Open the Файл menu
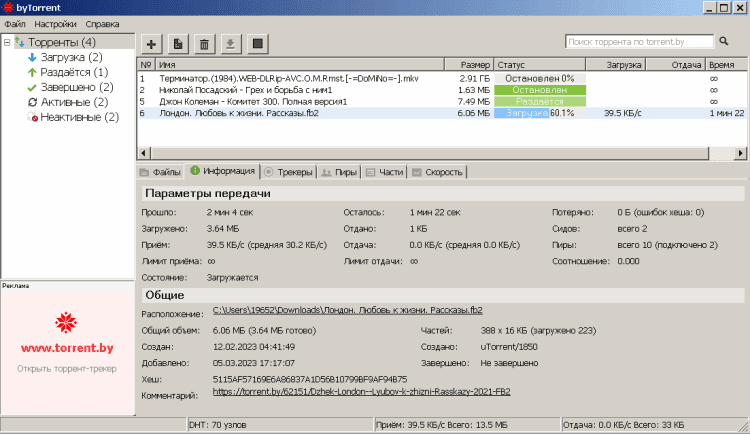The height and width of the screenshot is (434, 750). 15,23
